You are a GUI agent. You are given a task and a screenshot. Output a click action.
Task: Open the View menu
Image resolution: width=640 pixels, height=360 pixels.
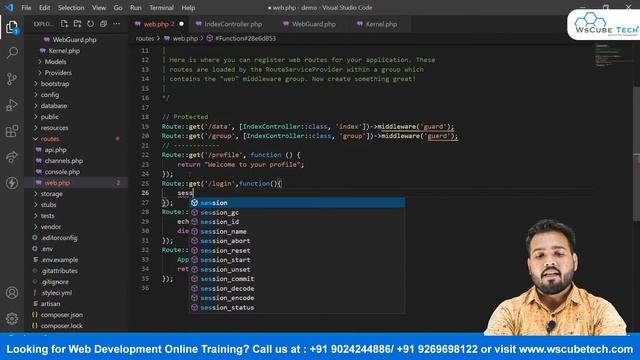(x=99, y=8)
